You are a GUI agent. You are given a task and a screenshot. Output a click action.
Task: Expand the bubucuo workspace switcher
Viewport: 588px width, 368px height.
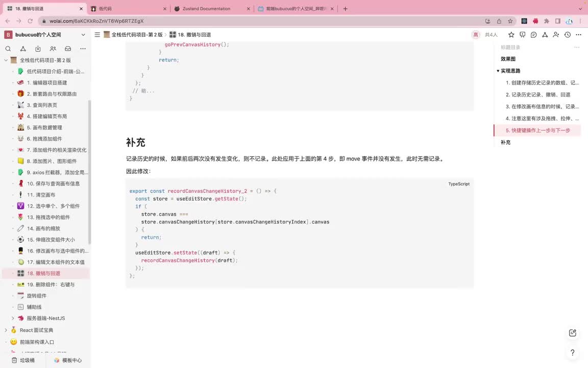(83, 35)
